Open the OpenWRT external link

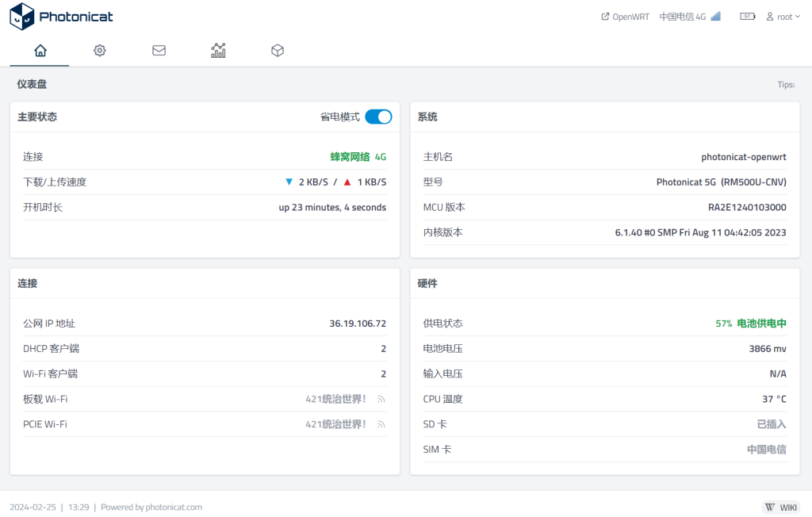pos(626,17)
